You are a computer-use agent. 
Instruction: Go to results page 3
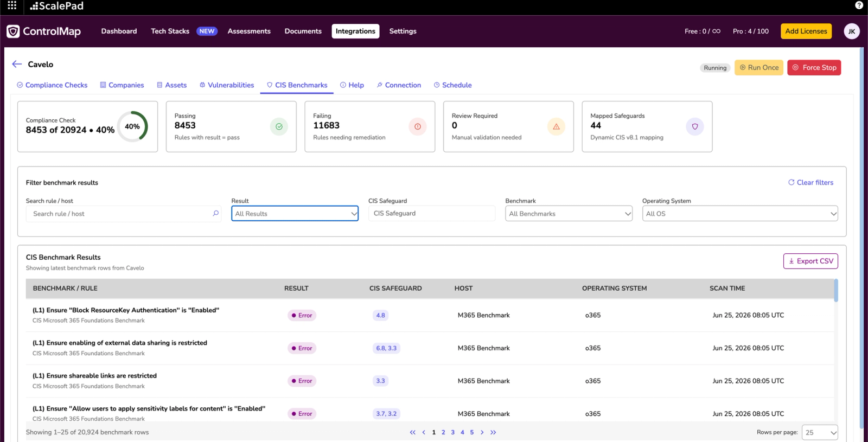pos(453,432)
